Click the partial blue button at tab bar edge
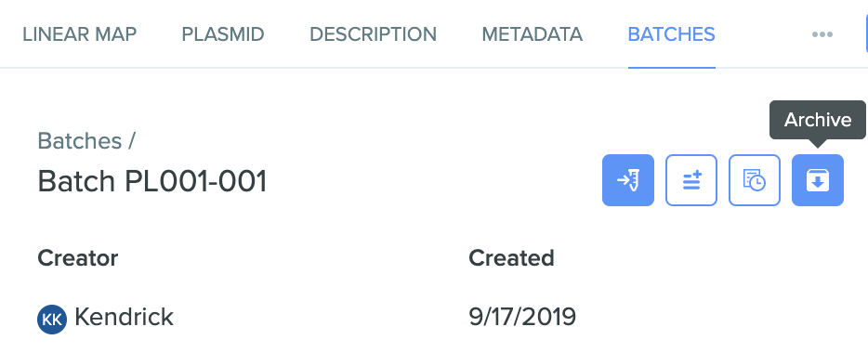This screenshot has width=868, height=353. point(866,34)
